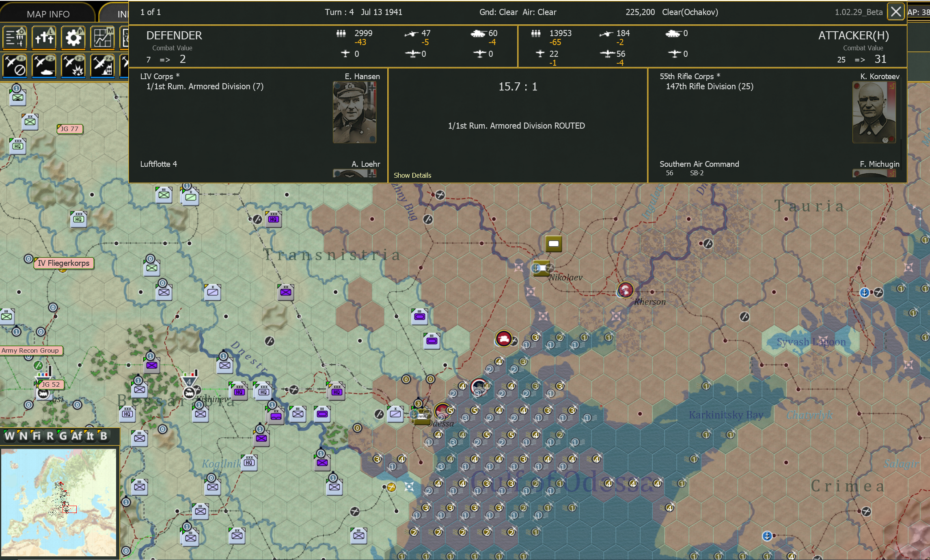
Task: Toggle the W nation filter
Action: [9, 436]
